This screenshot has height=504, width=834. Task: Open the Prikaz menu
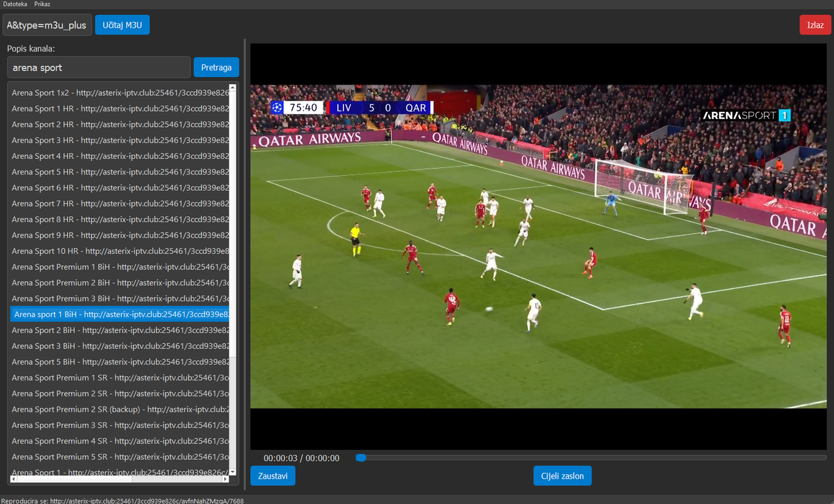point(42,4)
